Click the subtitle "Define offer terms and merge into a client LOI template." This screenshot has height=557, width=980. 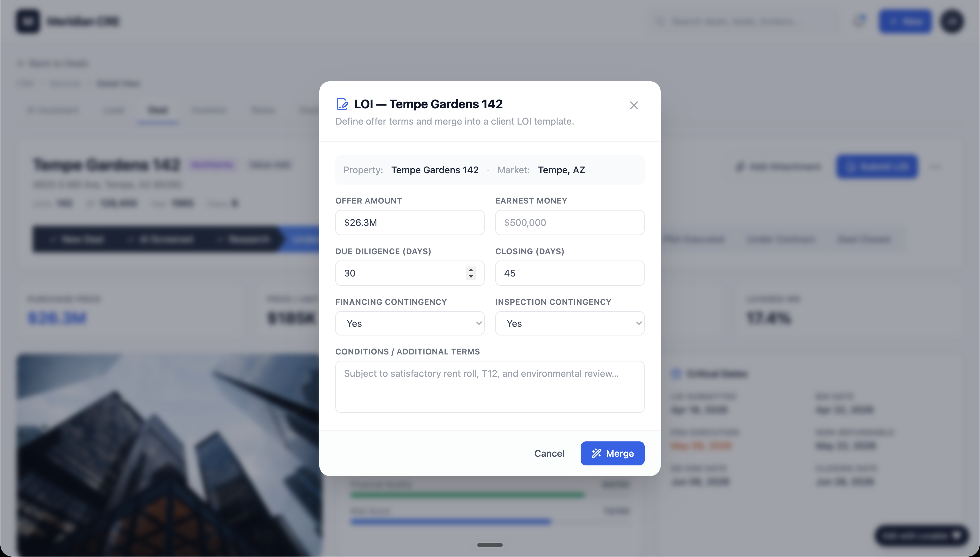pyautogui.click(x=455, y=121)
